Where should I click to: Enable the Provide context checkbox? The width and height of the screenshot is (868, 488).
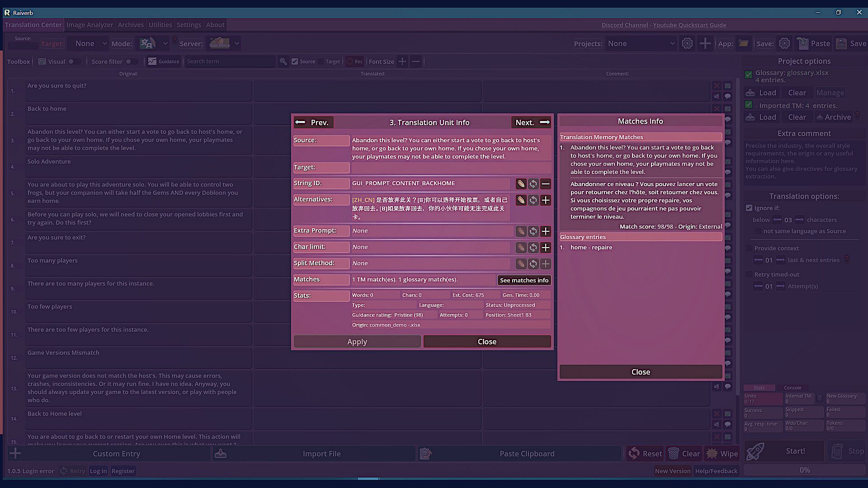tap(749, 248)
